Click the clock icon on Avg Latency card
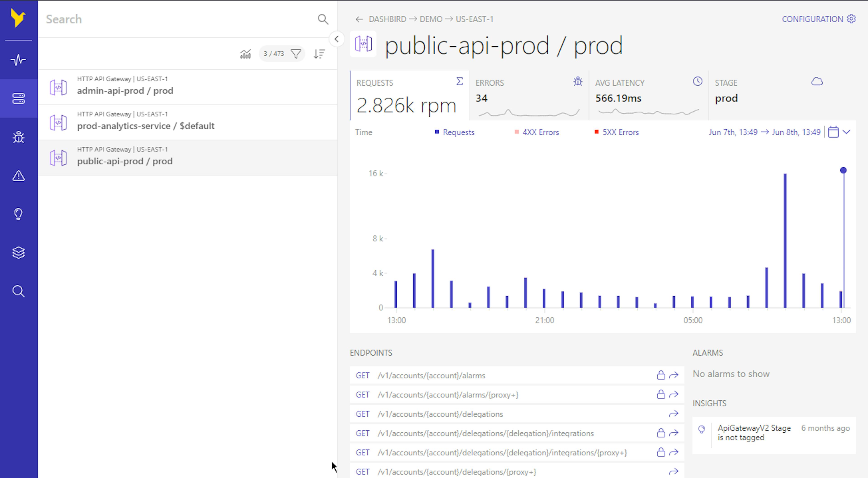 coord(698,81)
